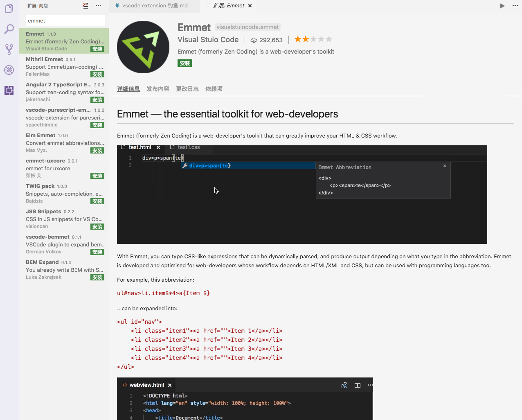Click the Emmet extension logo
The width and height of the screenshot is (522, 420).
[x=143, y=47]
